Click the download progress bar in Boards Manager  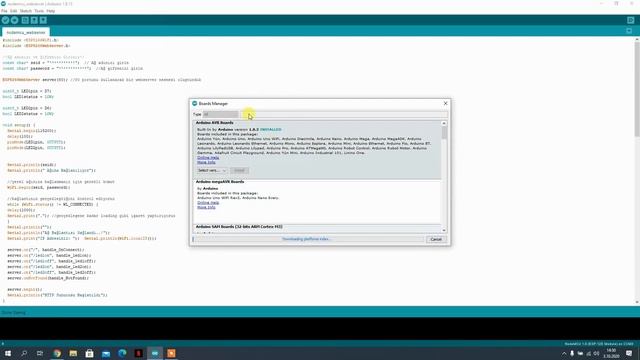(308, 239)
